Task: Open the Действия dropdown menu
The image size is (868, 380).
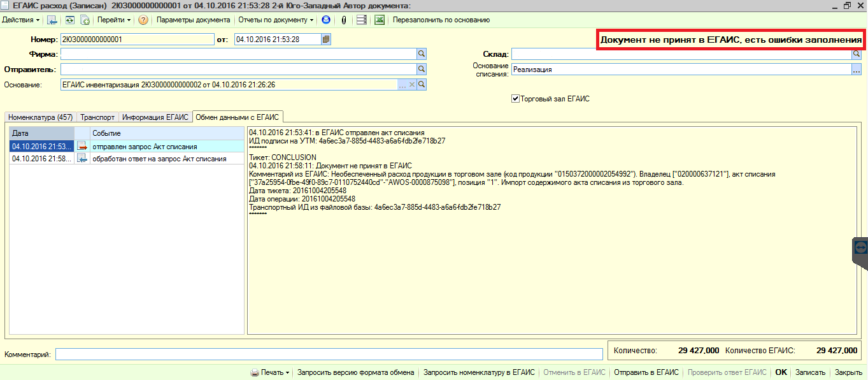Action: point(21,20)
